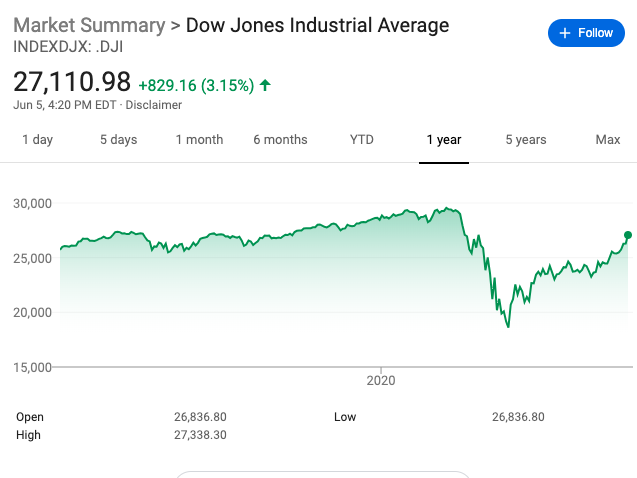Click the Open value 26,836.80
The height and width of the screenshot is (478, 637).
pyautogui.click(x=200, y=417)
